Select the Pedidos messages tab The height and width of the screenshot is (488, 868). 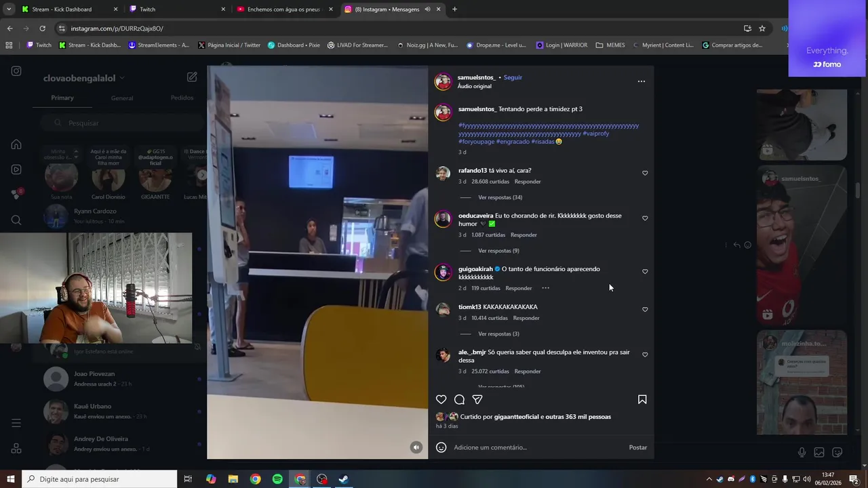182,98
